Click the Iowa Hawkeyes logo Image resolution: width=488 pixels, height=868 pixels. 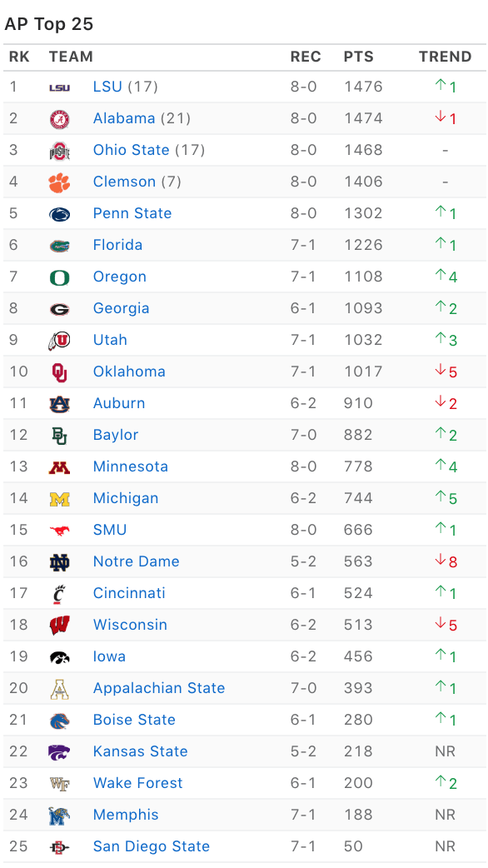tap(59, 657)
